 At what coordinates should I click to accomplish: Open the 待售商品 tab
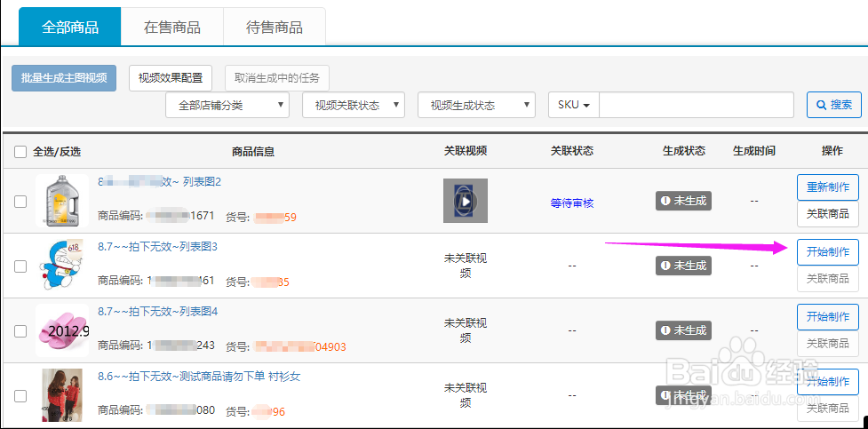pos(275,27)
